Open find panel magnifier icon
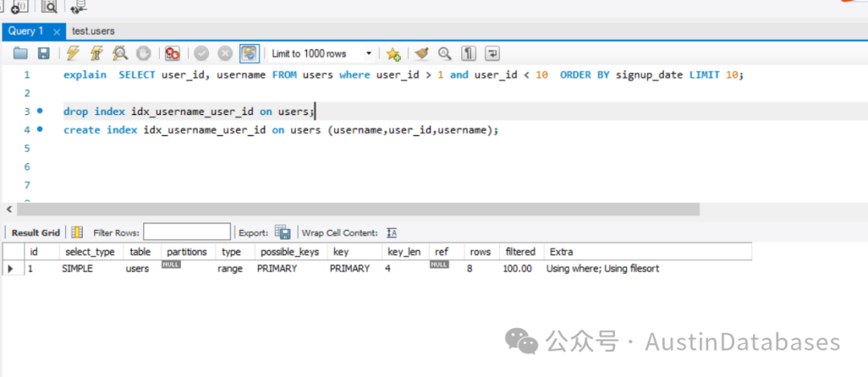Viewport: 868px width, 377px height. (x=444, y=53)
